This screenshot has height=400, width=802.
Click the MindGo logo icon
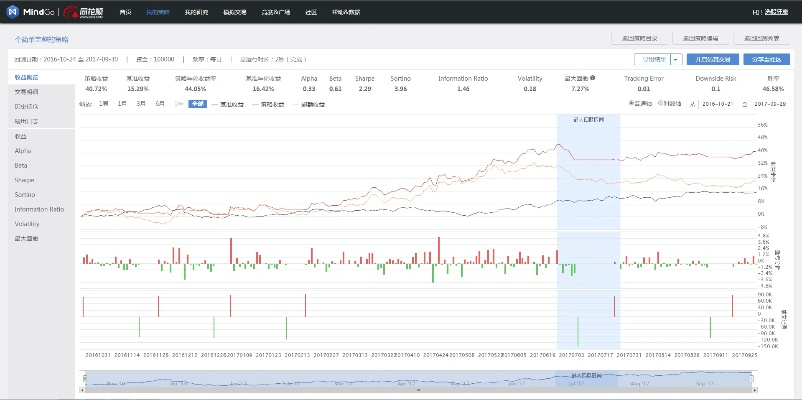tap(13, 13)
